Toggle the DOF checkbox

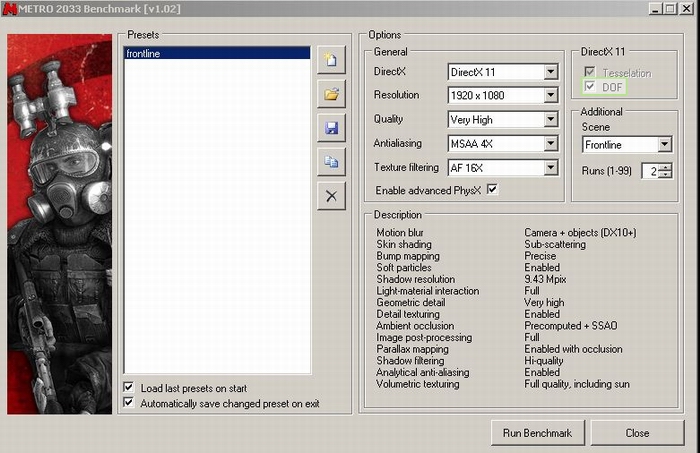[589, 88]
